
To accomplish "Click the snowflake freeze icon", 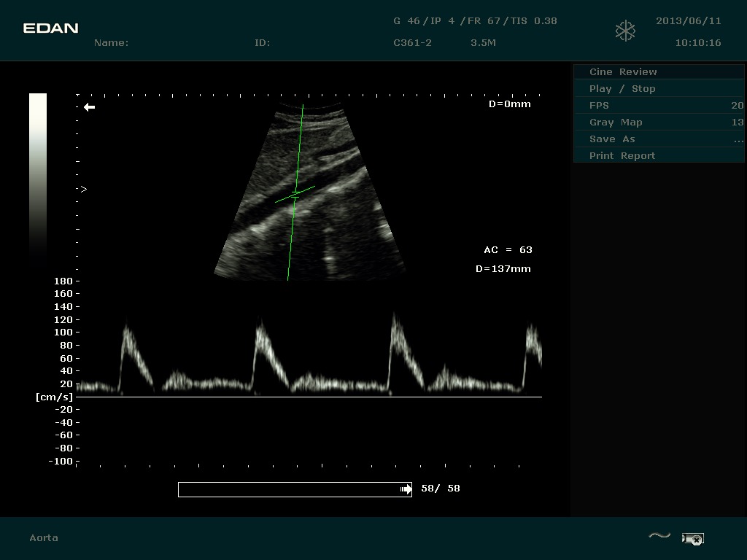I will tap(625, 31).
